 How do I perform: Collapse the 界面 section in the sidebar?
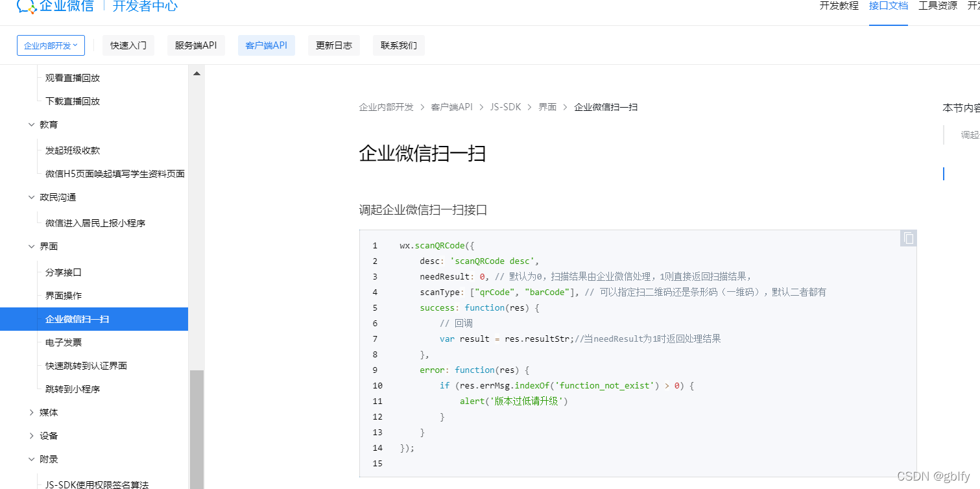click(49, 246)
